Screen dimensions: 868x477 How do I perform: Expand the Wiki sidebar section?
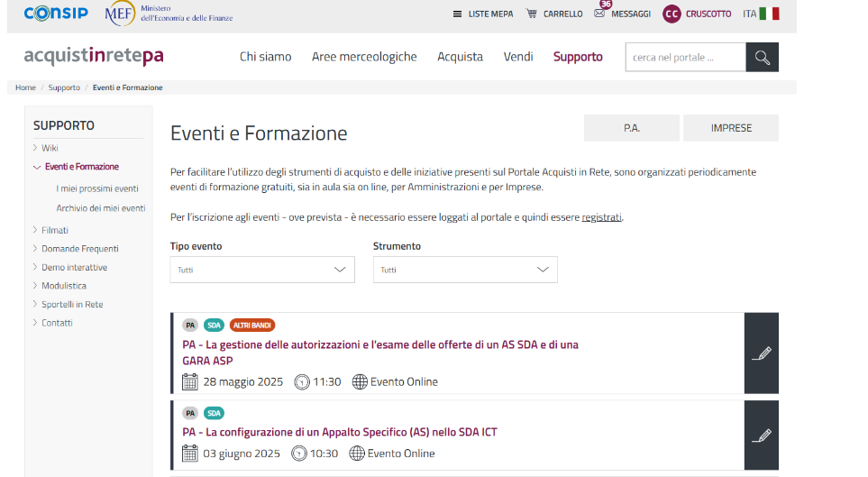36,148
